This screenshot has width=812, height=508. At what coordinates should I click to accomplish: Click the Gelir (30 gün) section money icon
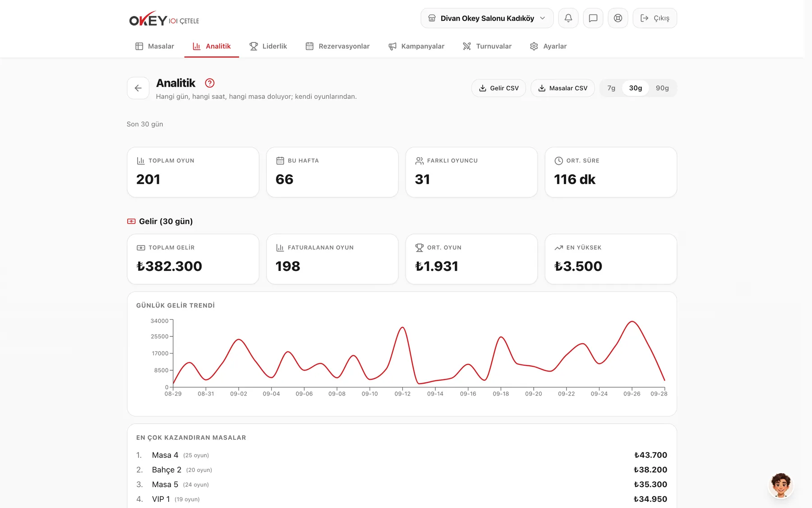click(131, 221)
